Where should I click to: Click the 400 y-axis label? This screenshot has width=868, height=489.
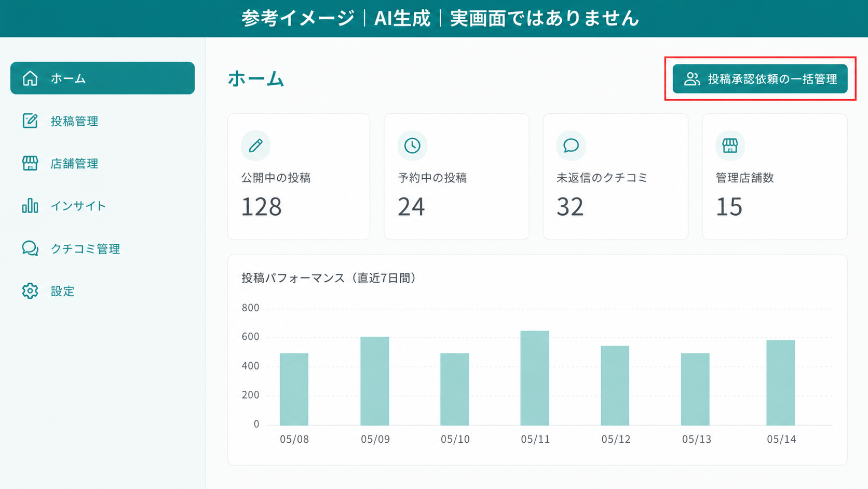click(x=250, y=366)
